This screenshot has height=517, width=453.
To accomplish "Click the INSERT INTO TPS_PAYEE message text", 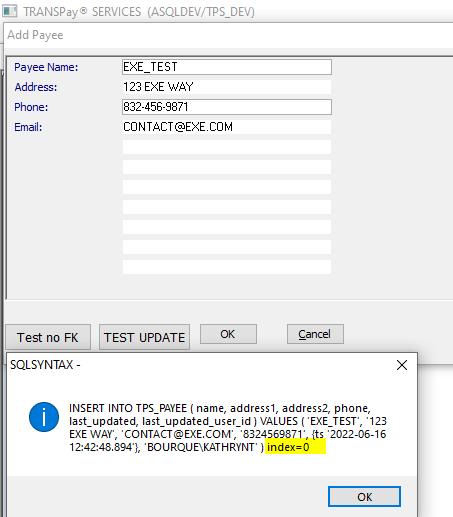I will pyautogui.click(x=228, y=428).
